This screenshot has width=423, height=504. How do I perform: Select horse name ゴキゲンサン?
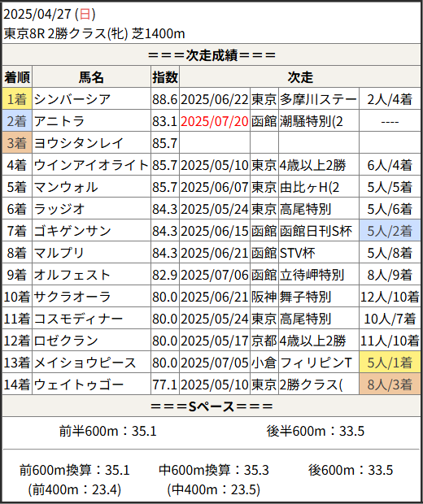[72, 231]
